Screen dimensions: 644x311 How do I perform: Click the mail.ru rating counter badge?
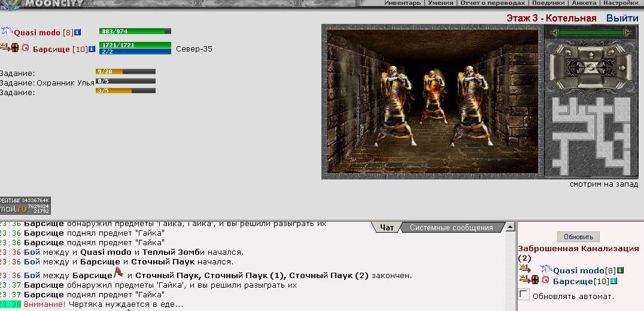25,205
